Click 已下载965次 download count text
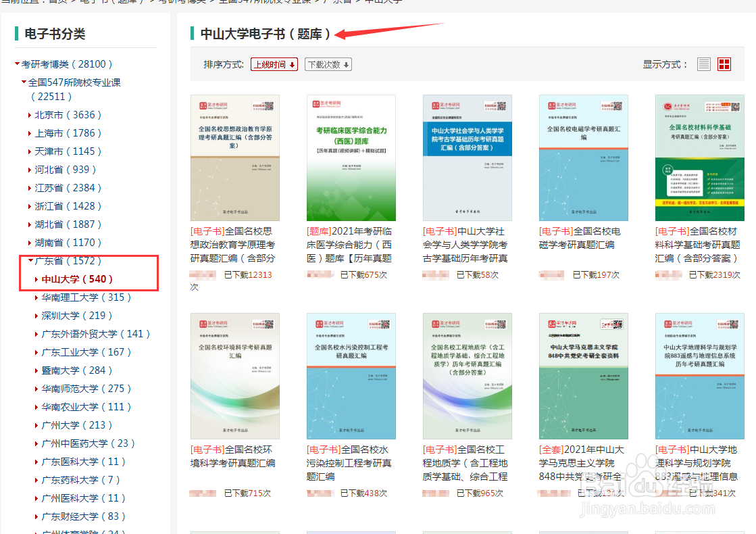 coord(480,493)
